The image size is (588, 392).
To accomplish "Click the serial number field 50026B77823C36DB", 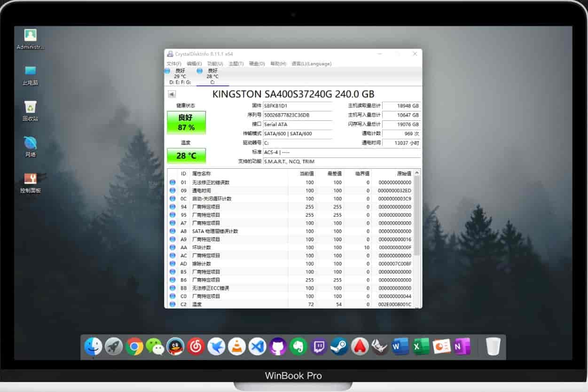I will point(297,115).
